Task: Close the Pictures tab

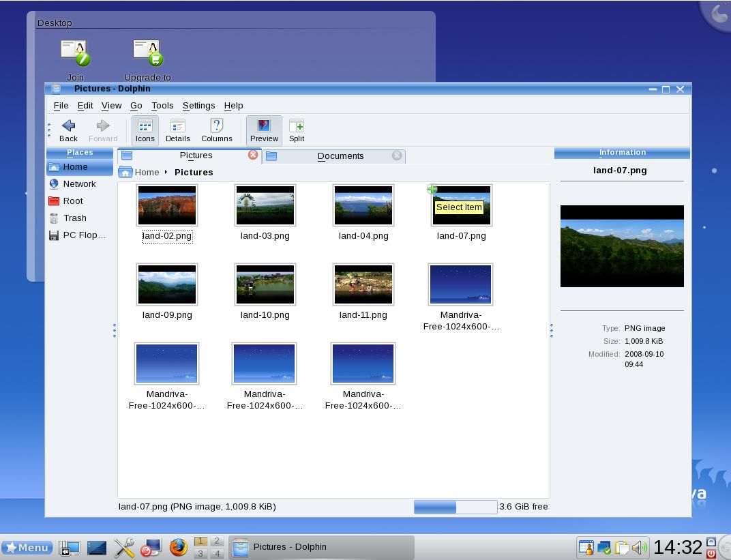Action: [253, 156]
